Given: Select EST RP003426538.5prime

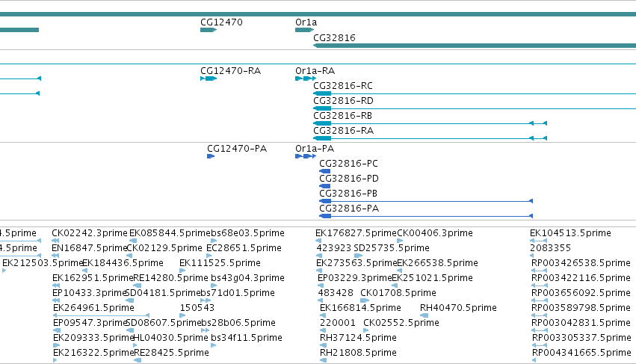Looking at the screenshot, I should click(581, 263).
